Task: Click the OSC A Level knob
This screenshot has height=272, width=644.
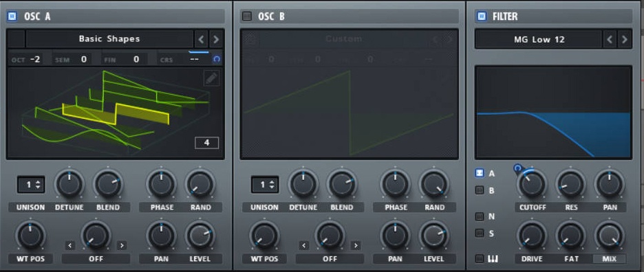Action: [x=200, y=236]
